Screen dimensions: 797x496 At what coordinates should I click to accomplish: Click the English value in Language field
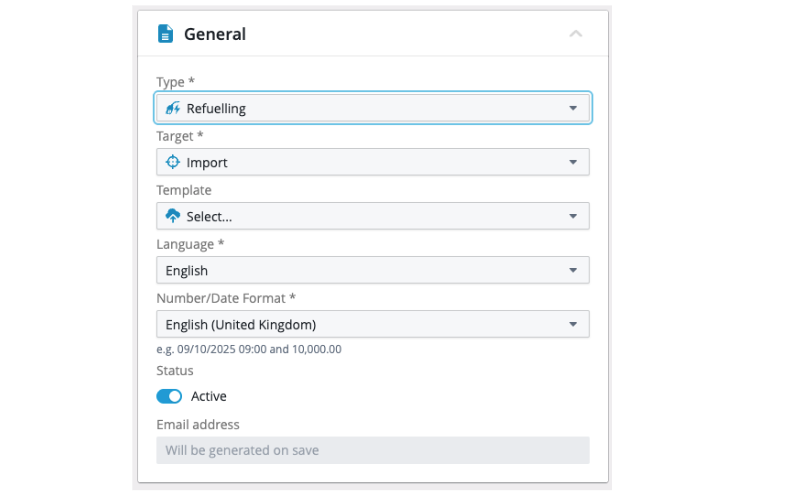point(187,270)
